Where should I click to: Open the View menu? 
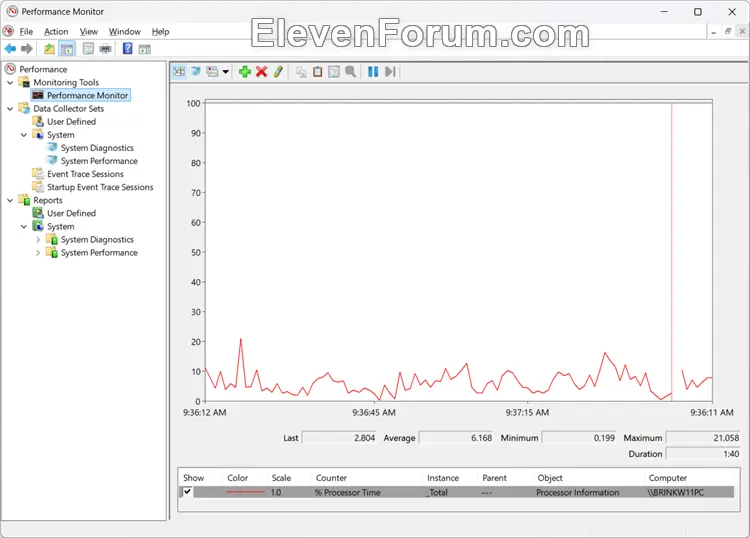pyautogui.click(x=88, y=32)
